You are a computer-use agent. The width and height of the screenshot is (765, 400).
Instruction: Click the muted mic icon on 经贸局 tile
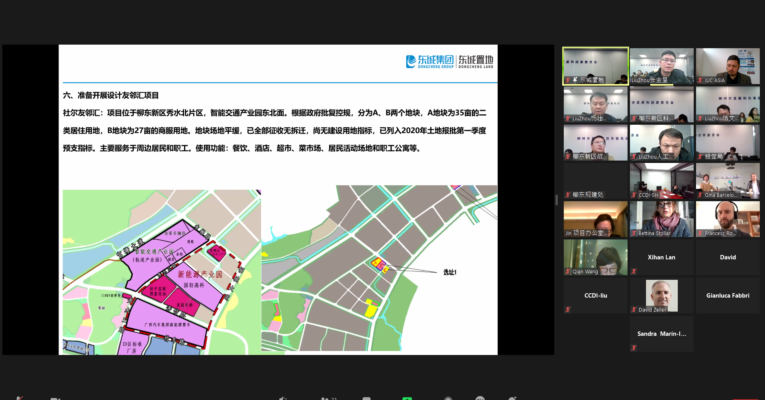point(700,157)
